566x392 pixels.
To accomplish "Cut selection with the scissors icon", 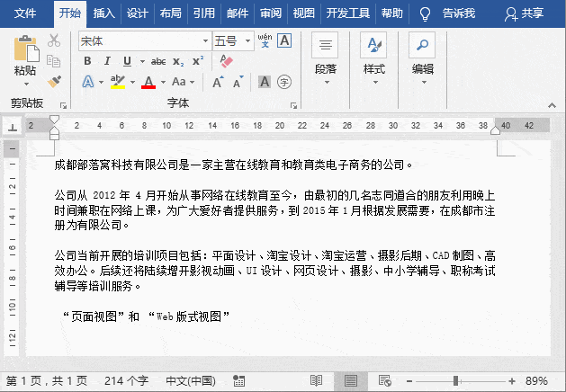I will point(54,40).
